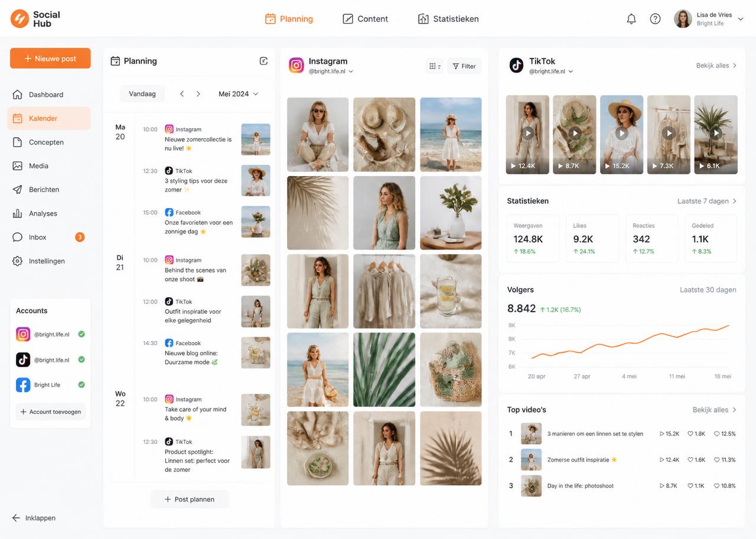This screenshot has height=539, width=756.
Task: Collapse sidebar with Inklappen
Action: click(x=34, y=518)
